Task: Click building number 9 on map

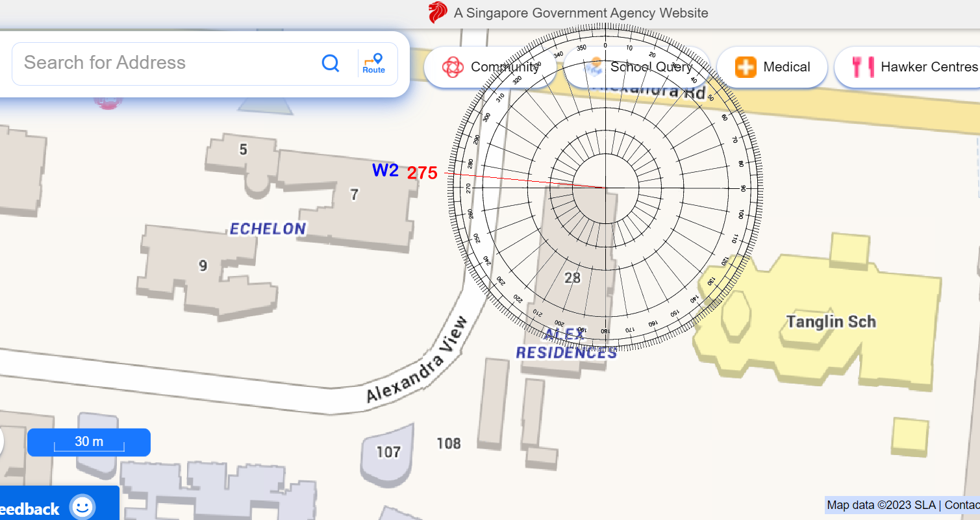Action: (x=203, y=266)
